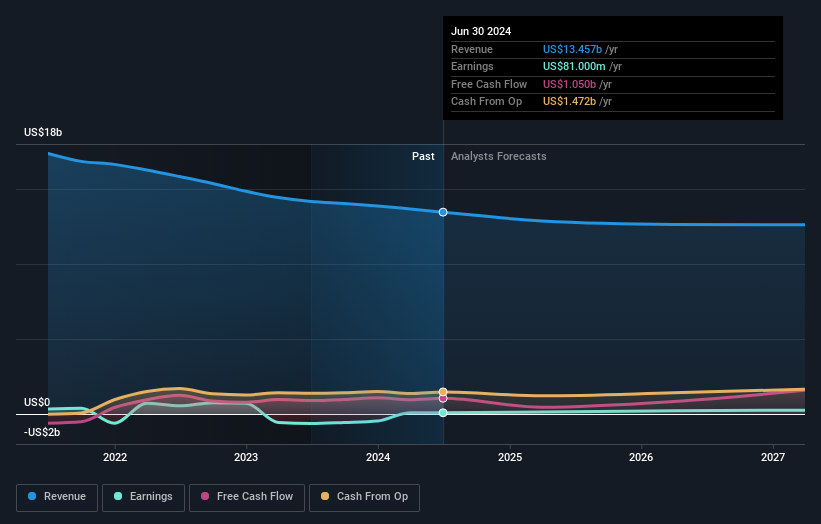This screenshot has height=524, width=821.
Task: Click the US$13.457b revenue value
Action: (x=572, y=49)
